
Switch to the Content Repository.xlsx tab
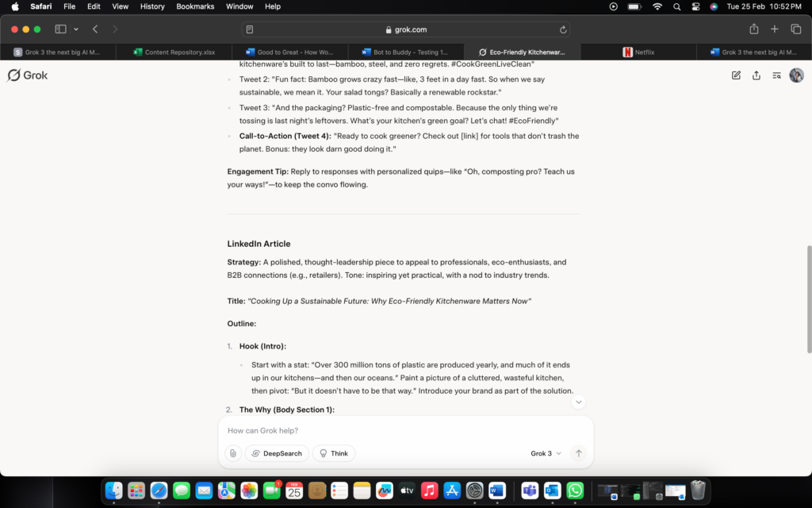174,52
